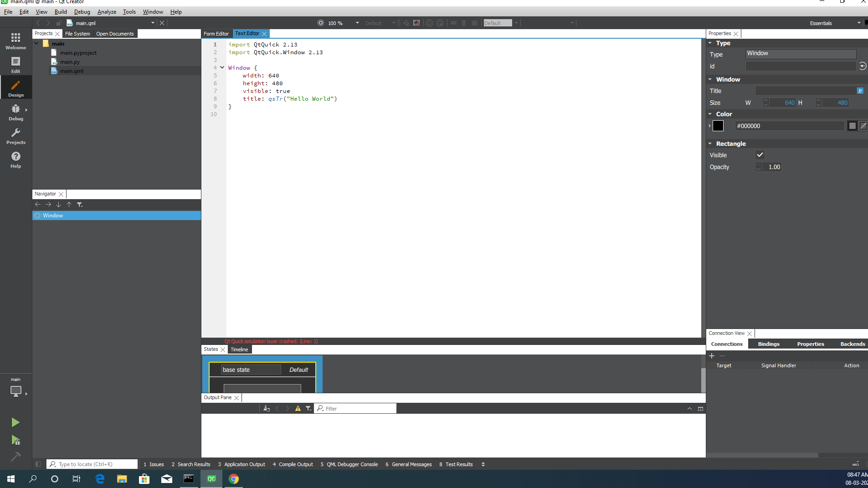Click the id alias export icon
868x488 pixels.
click(863, 66)
